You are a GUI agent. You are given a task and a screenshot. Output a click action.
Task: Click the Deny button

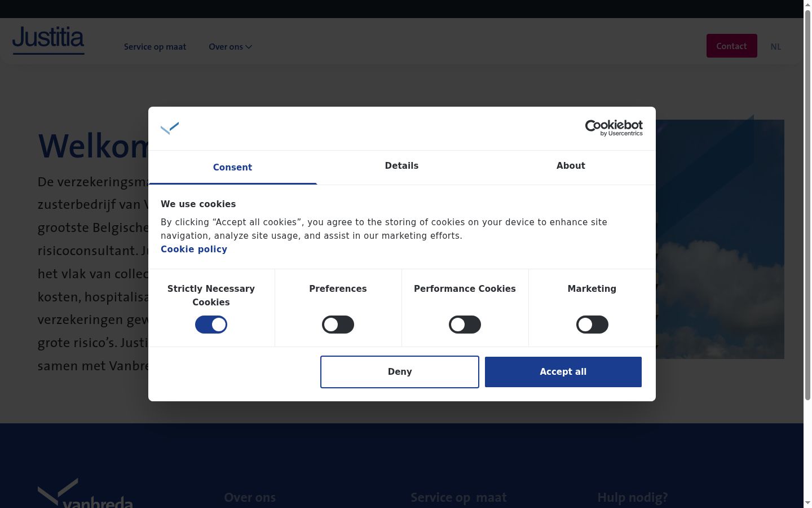[x=400, y=372]
